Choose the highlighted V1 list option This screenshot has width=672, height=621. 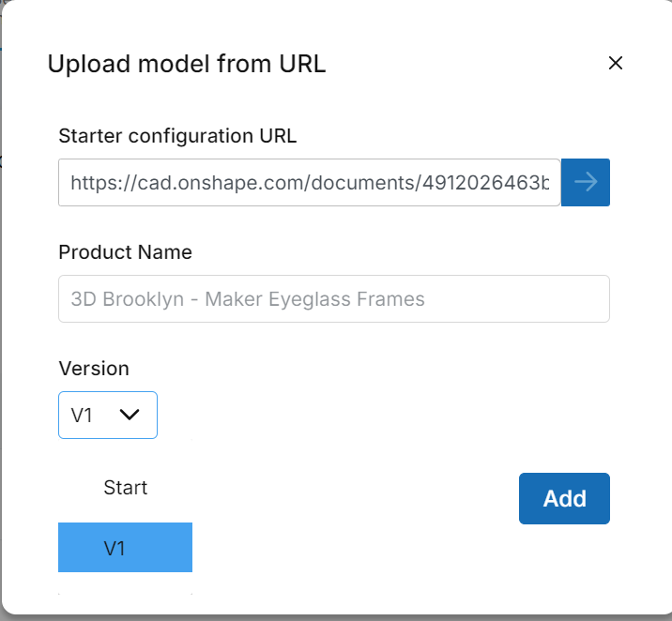pos(125,548)
